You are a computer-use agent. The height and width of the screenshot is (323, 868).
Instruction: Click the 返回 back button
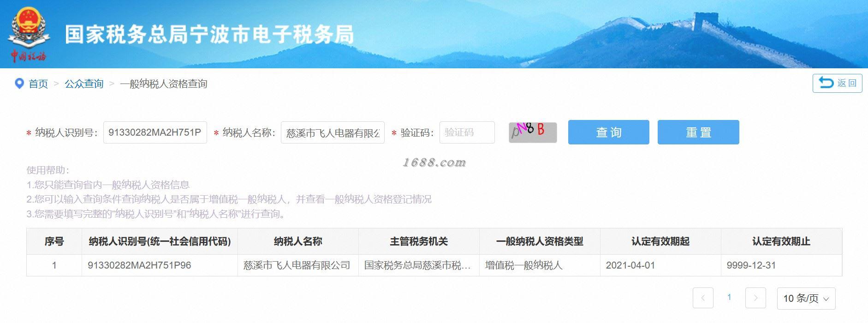[837, 83]
